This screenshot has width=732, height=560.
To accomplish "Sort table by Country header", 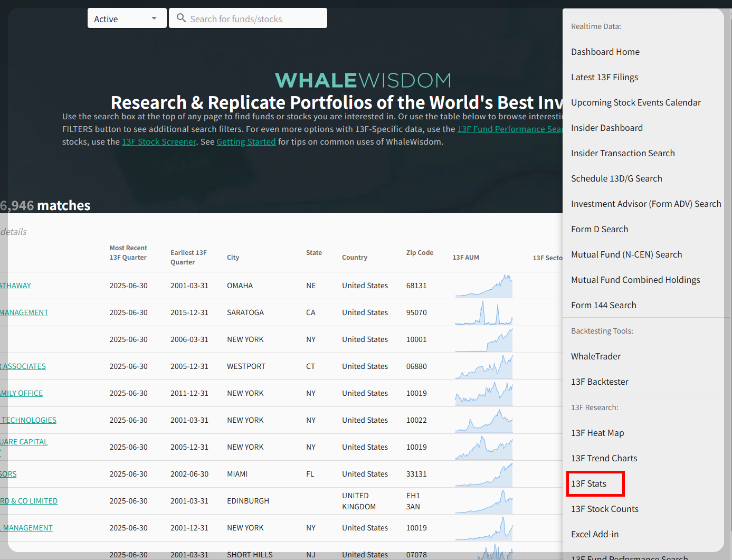I will pyautogui.click(x=355, y=258).
